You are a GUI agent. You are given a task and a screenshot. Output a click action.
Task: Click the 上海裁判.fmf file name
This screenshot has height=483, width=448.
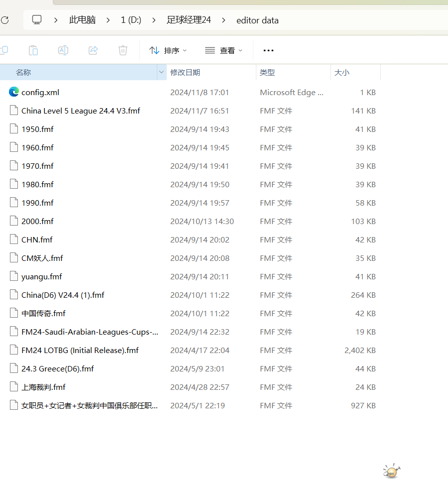click(43, 387)
